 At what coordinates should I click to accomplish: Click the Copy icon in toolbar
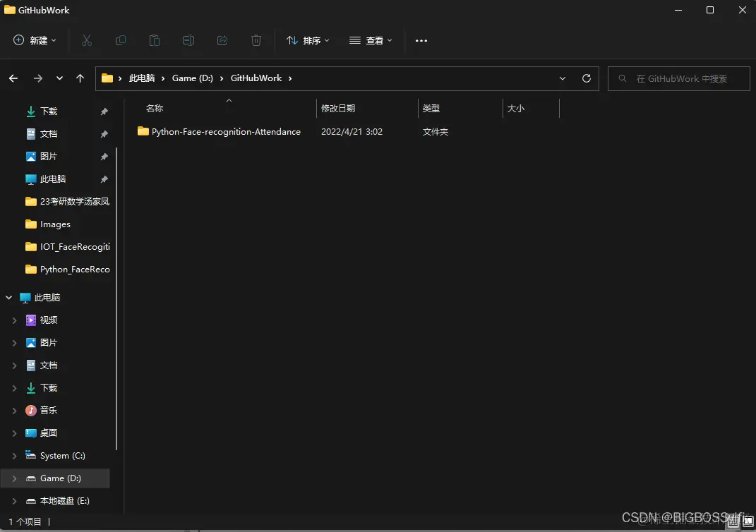tap(121, 40)
